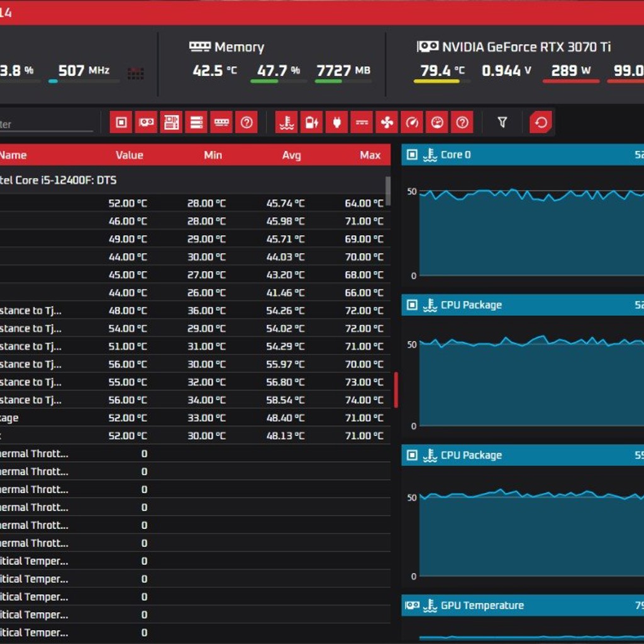Screen dimensions: 644x644
Task: Select the 48.13 °C average cell
Action: tap(286, 436)
